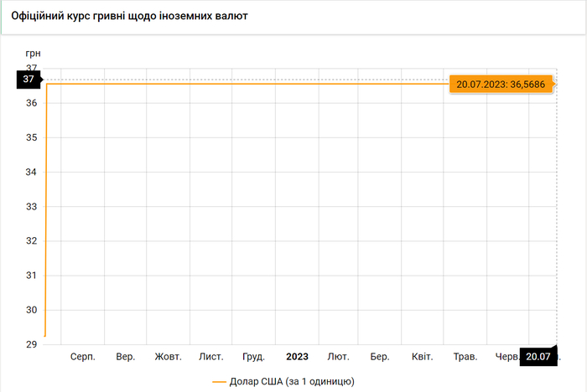
Task: Select the Бер. month axis label
Action: point(380,357)
